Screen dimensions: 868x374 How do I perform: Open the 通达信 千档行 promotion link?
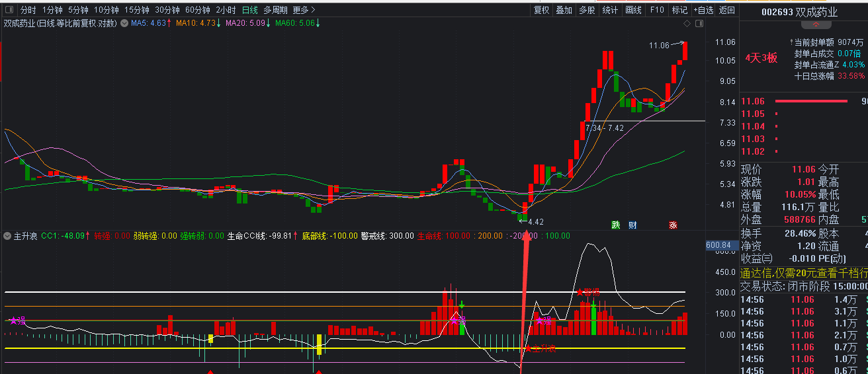click(804, 274)
